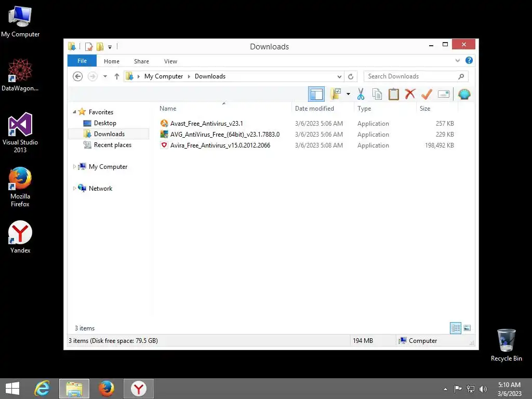Screen dimensions: 532x399
Task: Click the Windows Start button
Action: click(x=12, y=389)
